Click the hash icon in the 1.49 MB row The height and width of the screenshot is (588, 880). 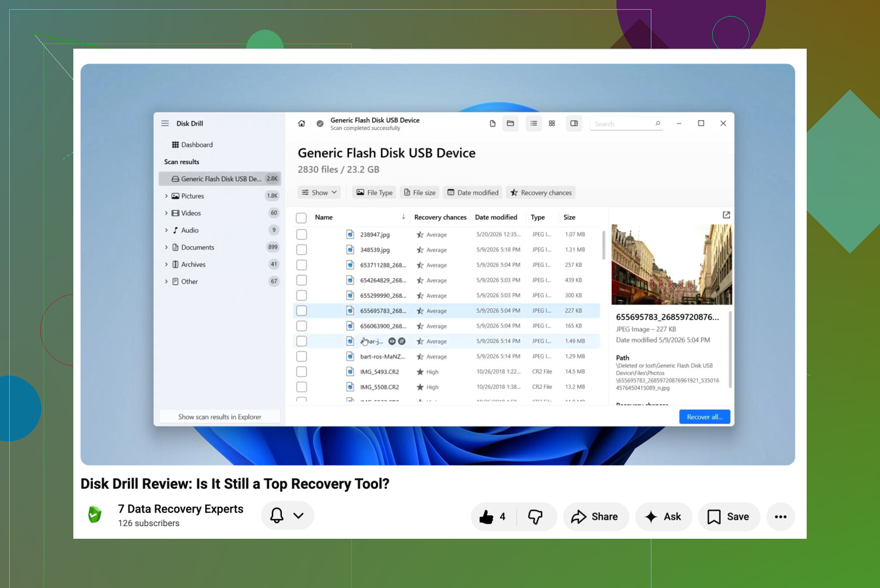point(402,341)
